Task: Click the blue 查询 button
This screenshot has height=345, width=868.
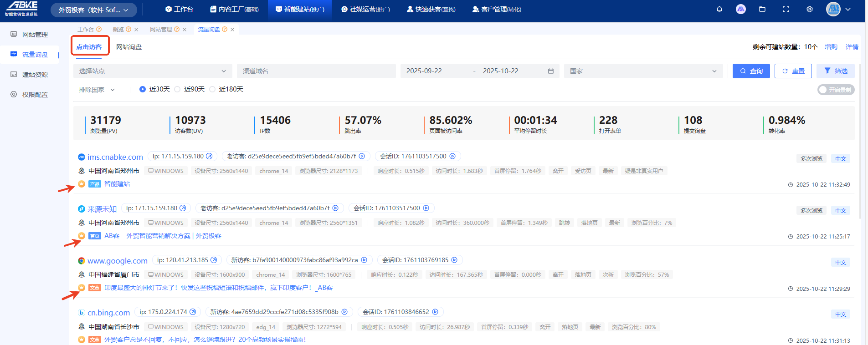Action: pos(751,71)
